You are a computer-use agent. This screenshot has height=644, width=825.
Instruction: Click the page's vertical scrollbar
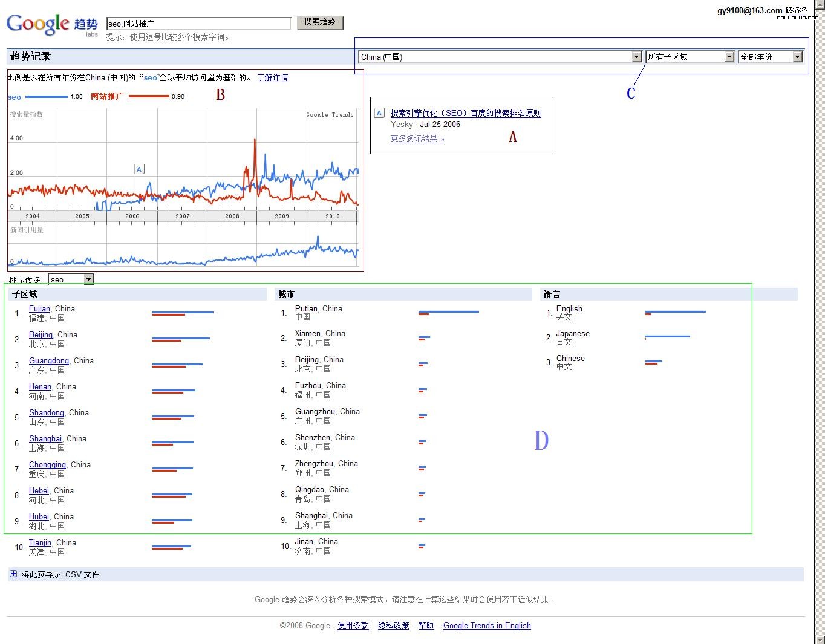(x=820, y=302)
